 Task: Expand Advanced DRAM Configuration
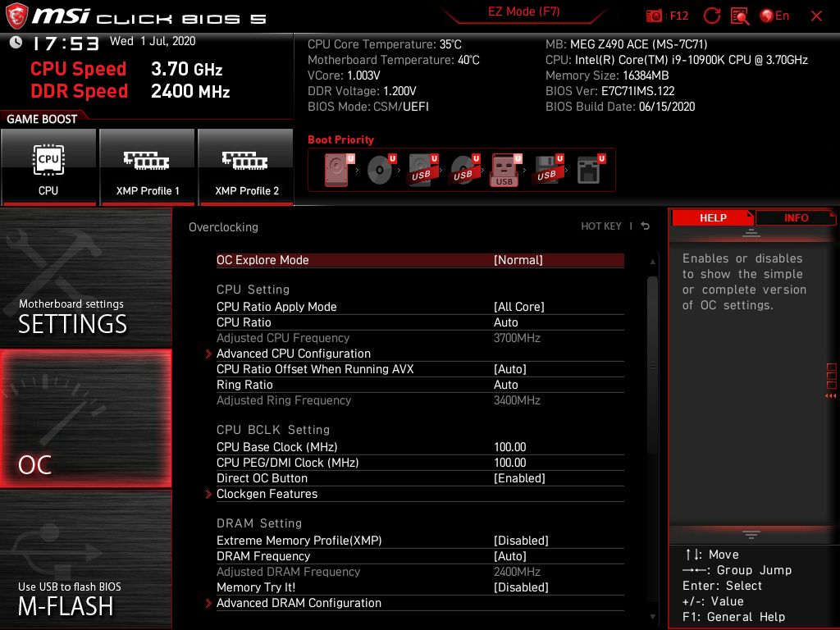[299, 602]
